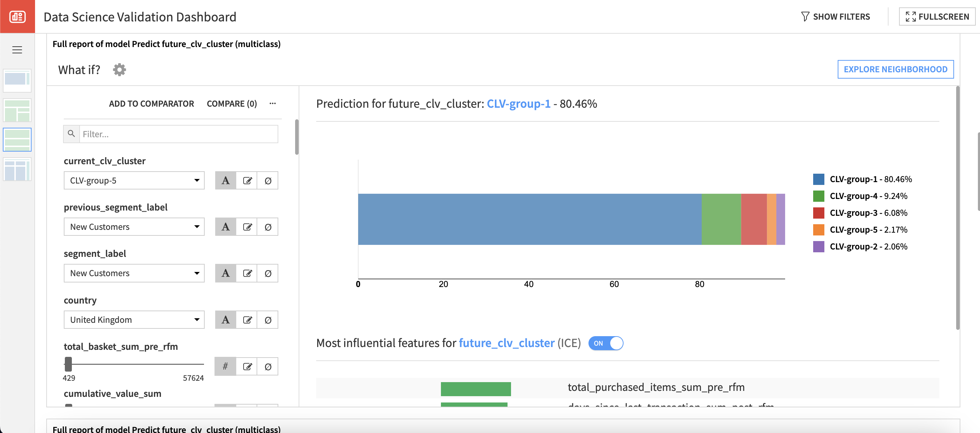Click CLV-group-1 blue legend swatch
The width and height of the screenshot is (980, 433).
pos(819,179)
